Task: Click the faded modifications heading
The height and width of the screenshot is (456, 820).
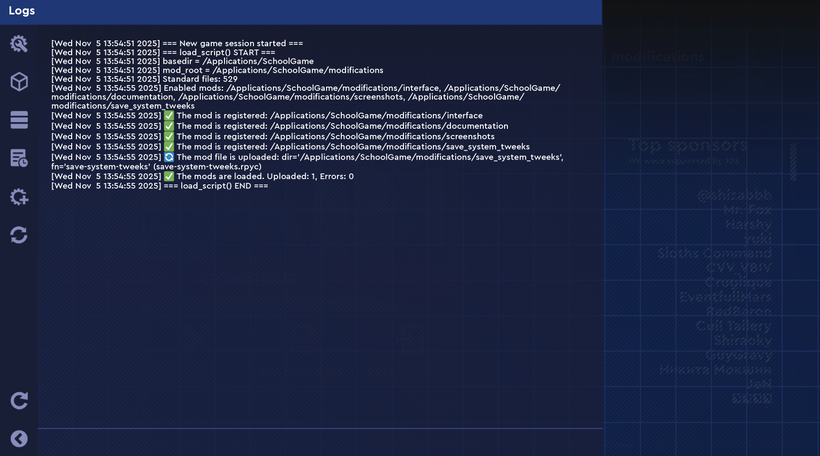Action: pos(657,57)
